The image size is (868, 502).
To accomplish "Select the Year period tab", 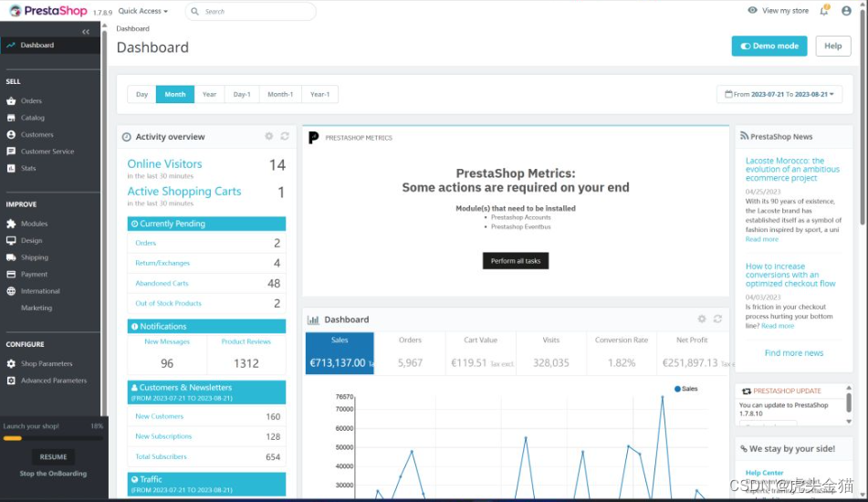I will click(x=209, y=94).
